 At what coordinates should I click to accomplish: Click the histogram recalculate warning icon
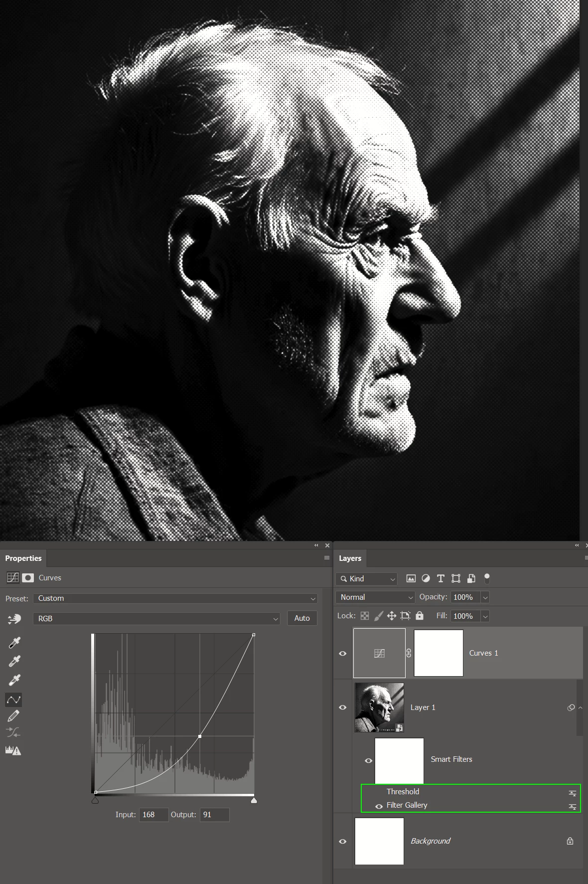pyautogui.click(x=13, y=750)
